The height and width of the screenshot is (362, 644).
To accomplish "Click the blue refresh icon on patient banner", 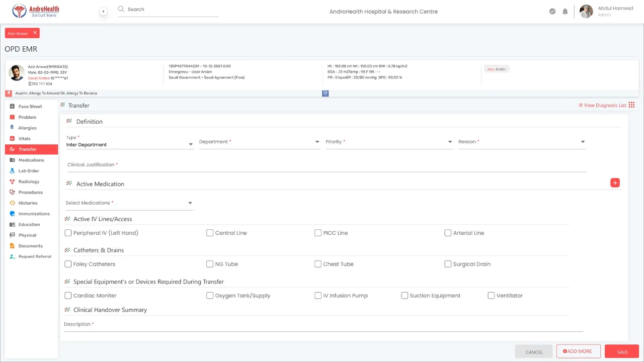I will pos(325,93).
